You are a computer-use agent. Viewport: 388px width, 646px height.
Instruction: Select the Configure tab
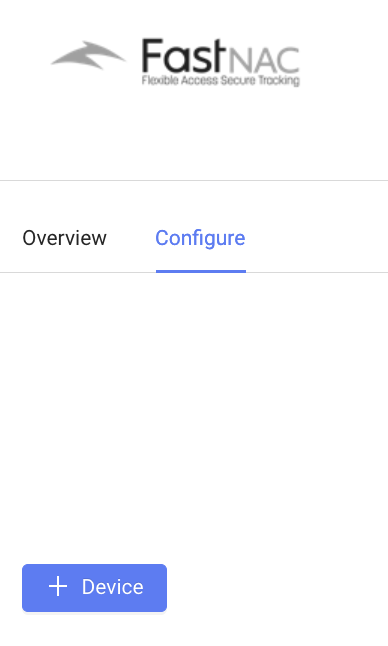tap(201, 238)
